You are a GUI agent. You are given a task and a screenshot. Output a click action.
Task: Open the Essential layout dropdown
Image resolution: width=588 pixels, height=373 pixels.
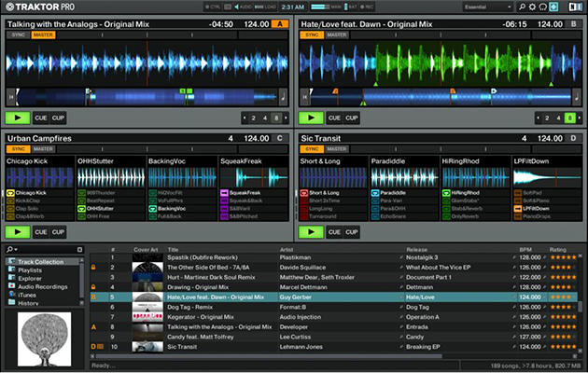tap(487, 7)
